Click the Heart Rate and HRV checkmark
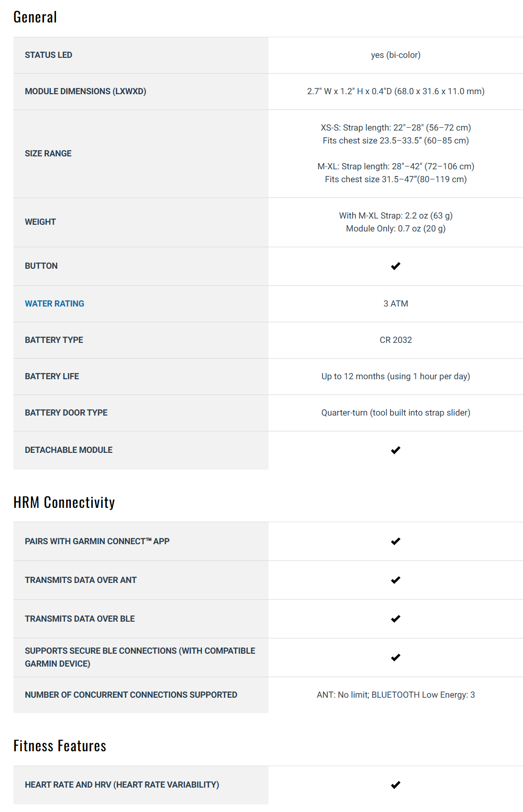The width and height of the screenshot is (523, 812). click(x=395, y=785)
